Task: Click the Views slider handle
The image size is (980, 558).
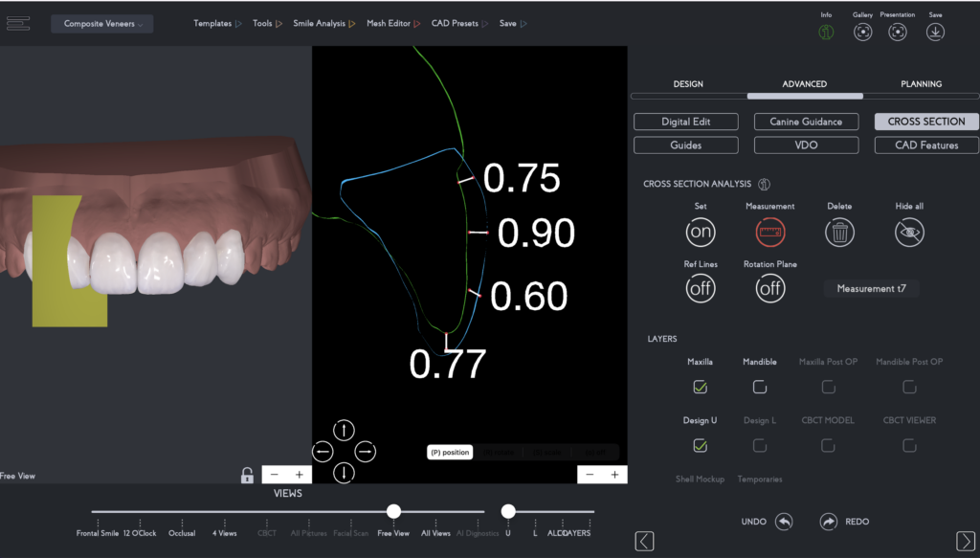Action: click(x=393, y=511)
